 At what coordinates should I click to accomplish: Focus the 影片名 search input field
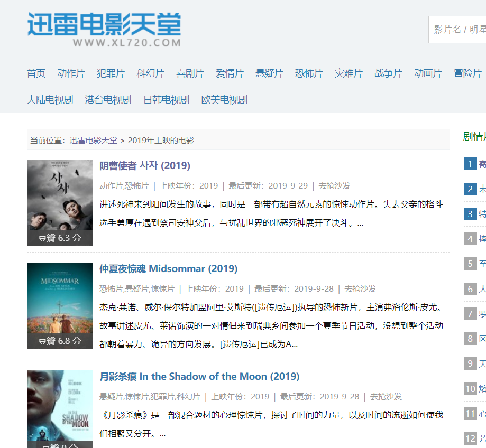457,30
